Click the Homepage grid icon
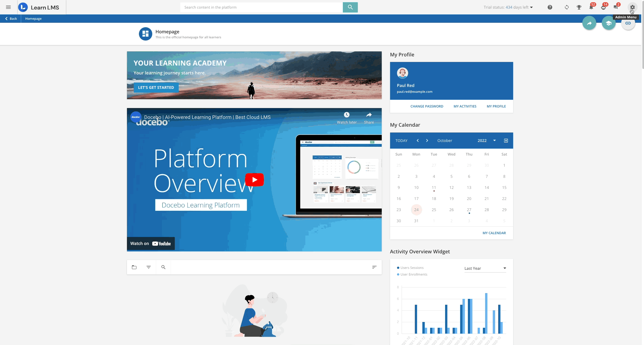 click(146, 34)
